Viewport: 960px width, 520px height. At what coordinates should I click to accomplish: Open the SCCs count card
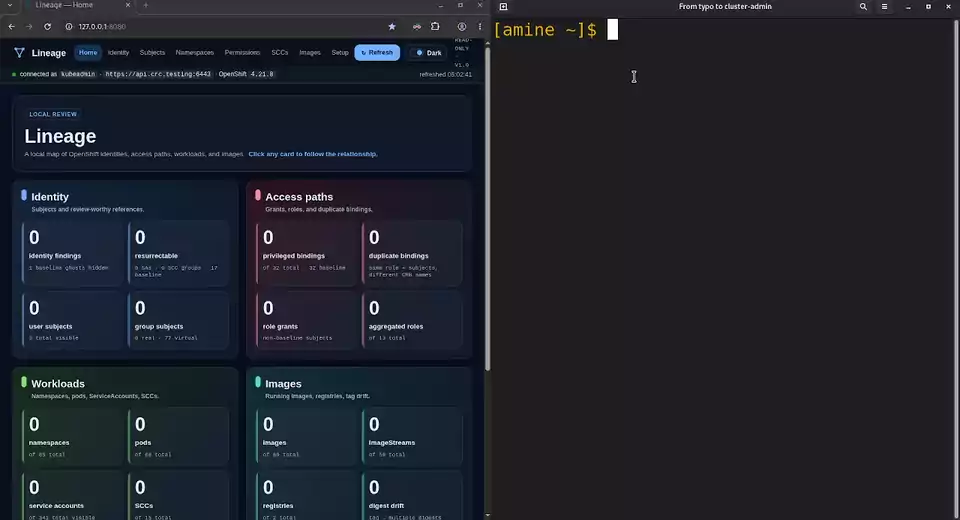(x=179, y=496)
